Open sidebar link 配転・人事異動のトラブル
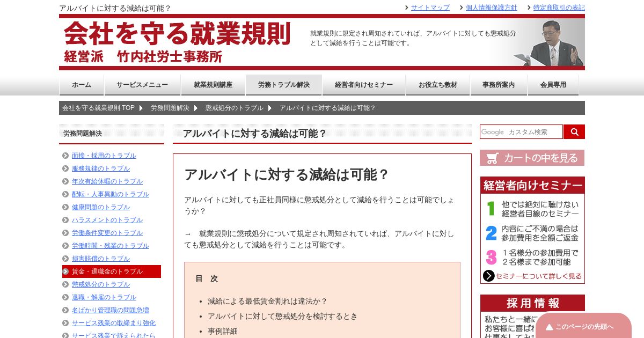This screenshot has height=338, width=644. pyautogui.click(x=111, y=194)
